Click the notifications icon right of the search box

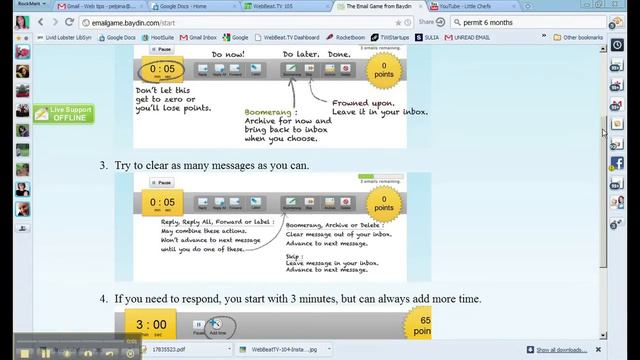[617, 23]
